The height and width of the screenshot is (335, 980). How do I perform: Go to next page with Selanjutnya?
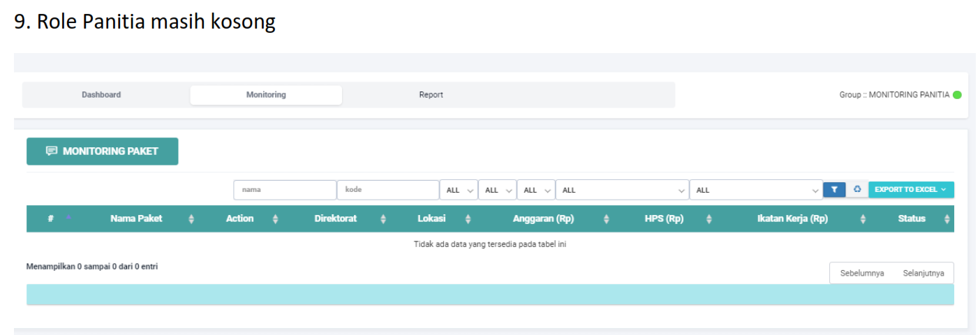pos(923,273)
